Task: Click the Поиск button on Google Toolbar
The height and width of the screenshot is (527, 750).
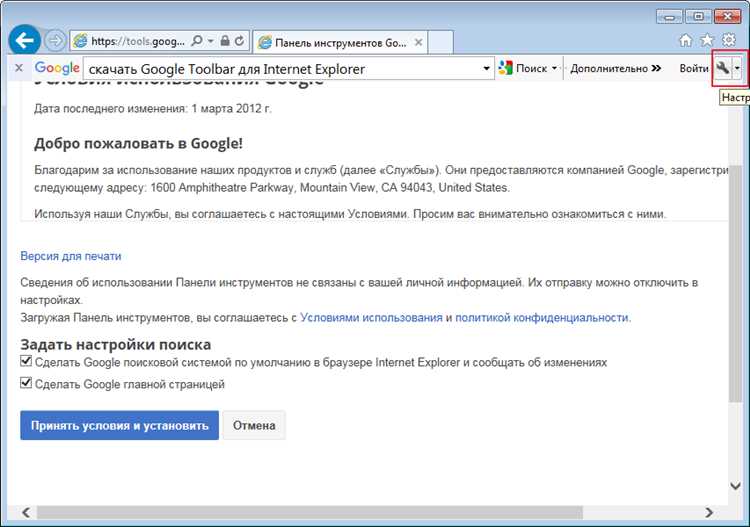Action: click(522, 68)
